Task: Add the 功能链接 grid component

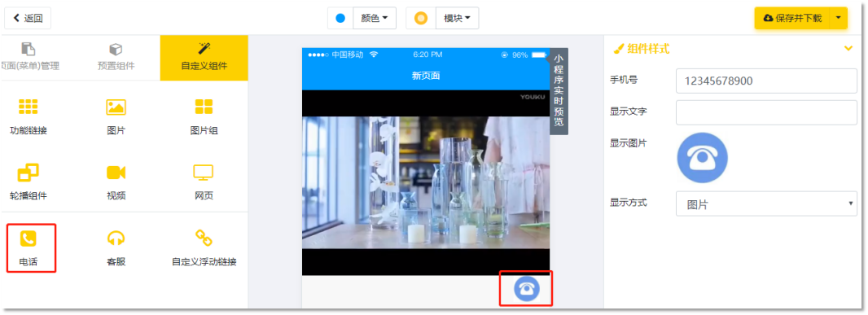Action: tap(28, 117)
